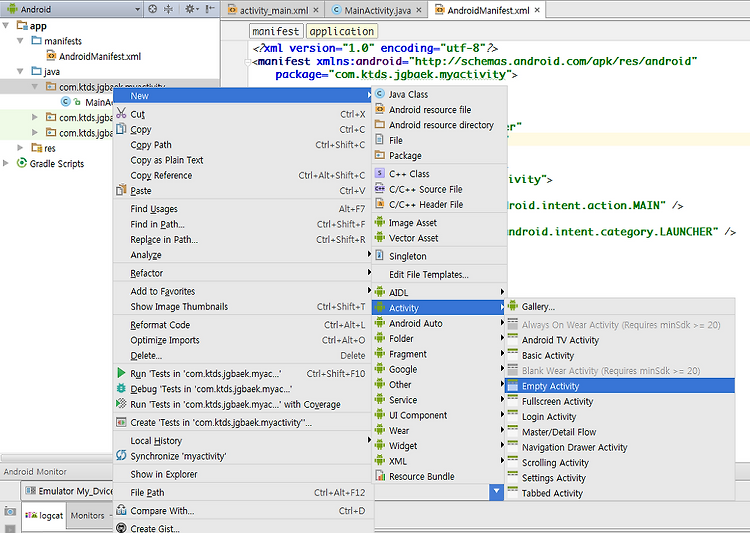Screen dimensions: 750x533
Task: Click the hide panel icon in project toolbar
Action: [210, 9]
